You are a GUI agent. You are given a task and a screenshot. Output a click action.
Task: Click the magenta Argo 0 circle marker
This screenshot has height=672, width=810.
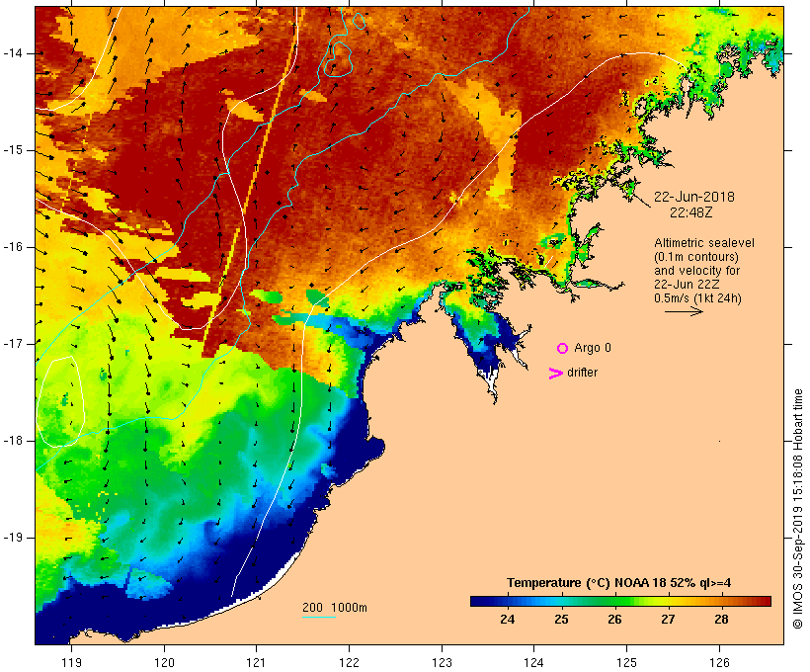tap(563, 349)
